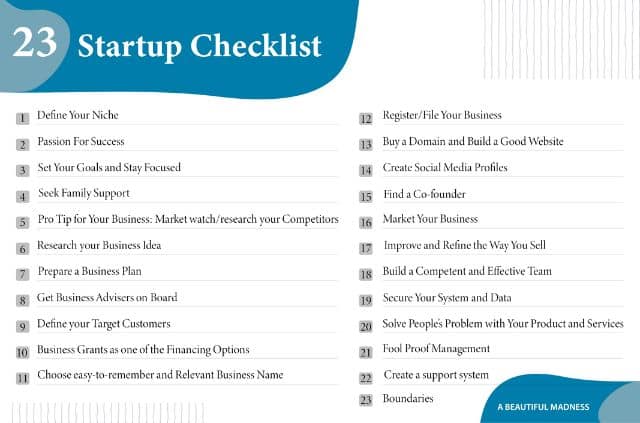Select the Prepare a Business Plan entry
The height and width of the screenshot is (423, 640).
[x=89, y=272]
